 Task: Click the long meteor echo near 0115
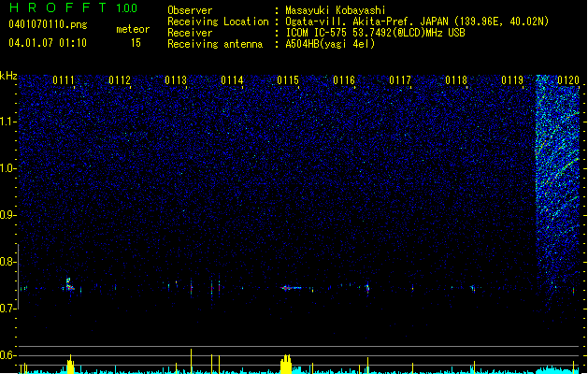[291, 288]
